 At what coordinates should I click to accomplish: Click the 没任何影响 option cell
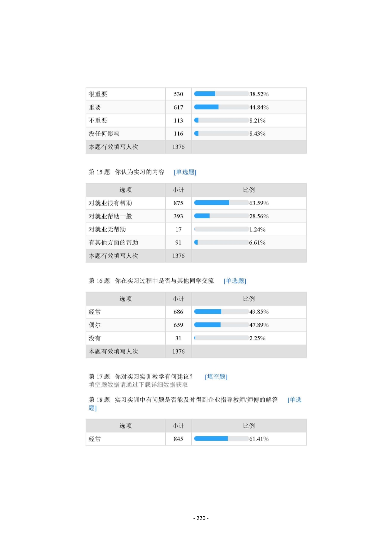(x=104, y=134)
